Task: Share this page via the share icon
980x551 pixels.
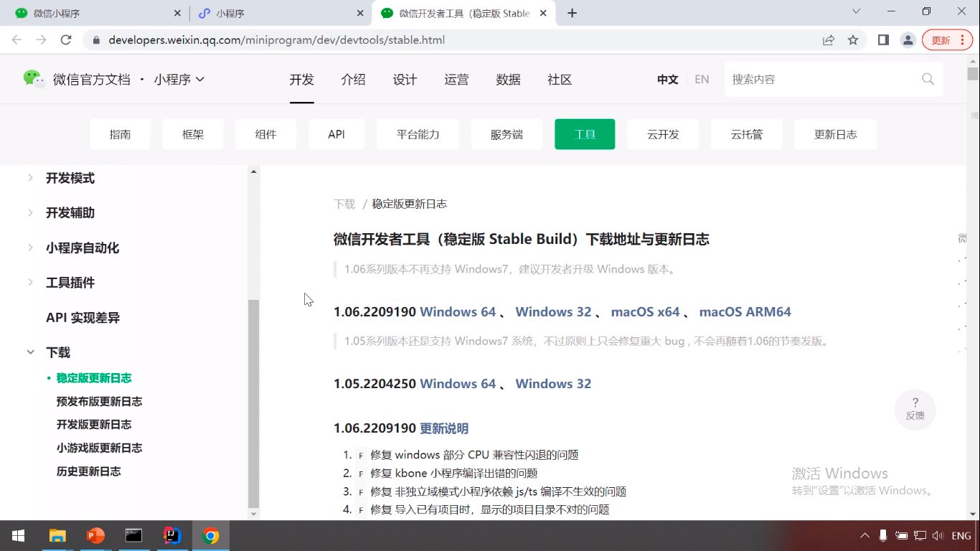Action: tap(829, 40)
